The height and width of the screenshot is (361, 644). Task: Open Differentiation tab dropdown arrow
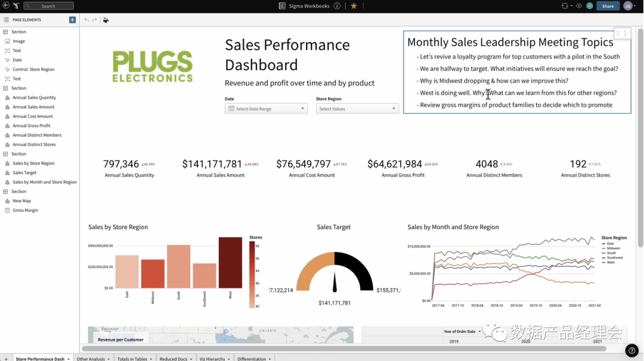coord(270,359)
